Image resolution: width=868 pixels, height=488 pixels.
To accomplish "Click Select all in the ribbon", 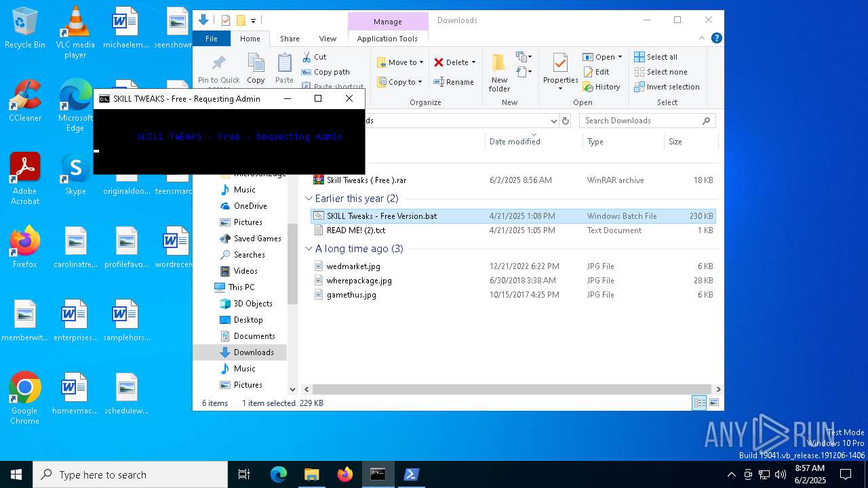I will (x=656, y=57).
